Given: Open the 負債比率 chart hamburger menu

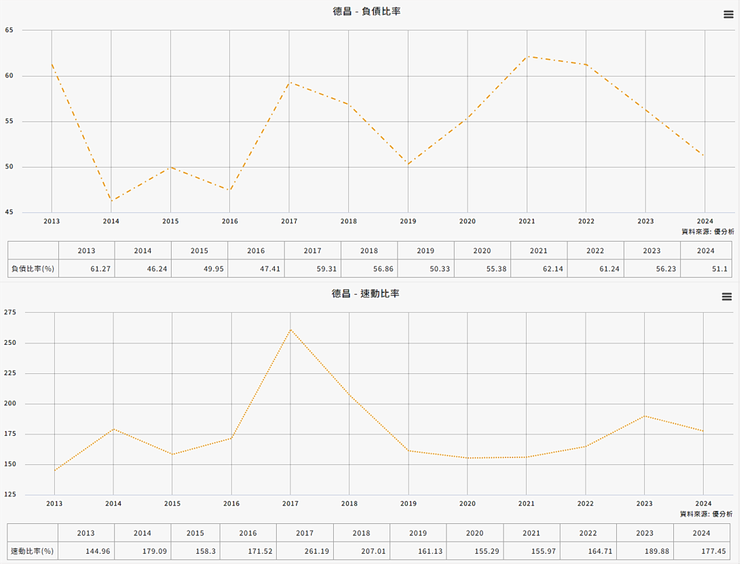Looking at the screenshot, I should pos(727,14).
